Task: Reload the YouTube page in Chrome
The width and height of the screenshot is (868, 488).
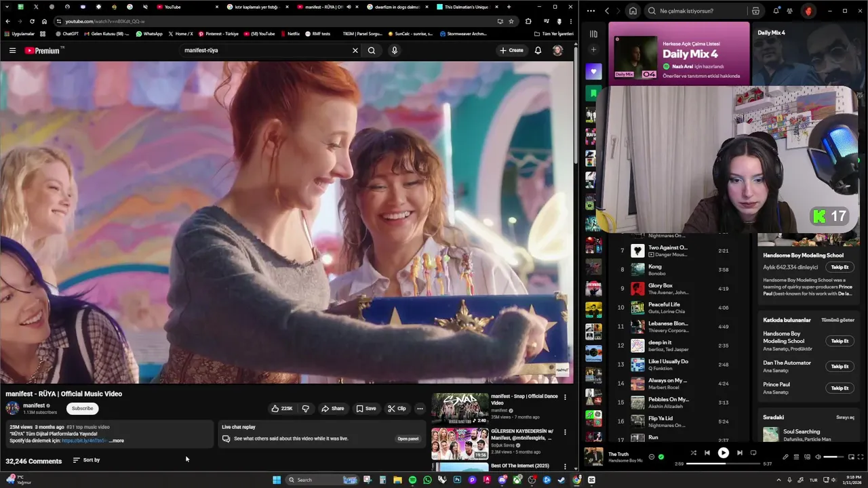Action: pos(32,21)
